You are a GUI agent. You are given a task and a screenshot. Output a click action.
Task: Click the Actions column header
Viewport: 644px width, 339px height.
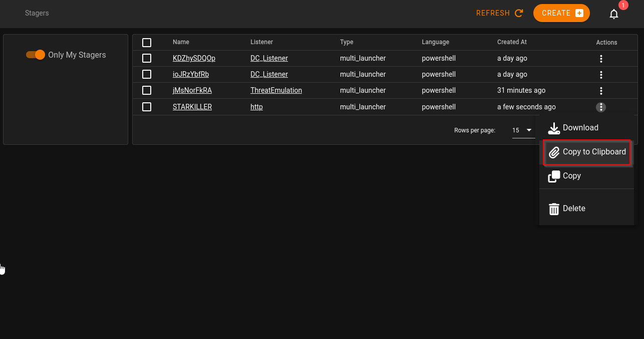(606, 43)
